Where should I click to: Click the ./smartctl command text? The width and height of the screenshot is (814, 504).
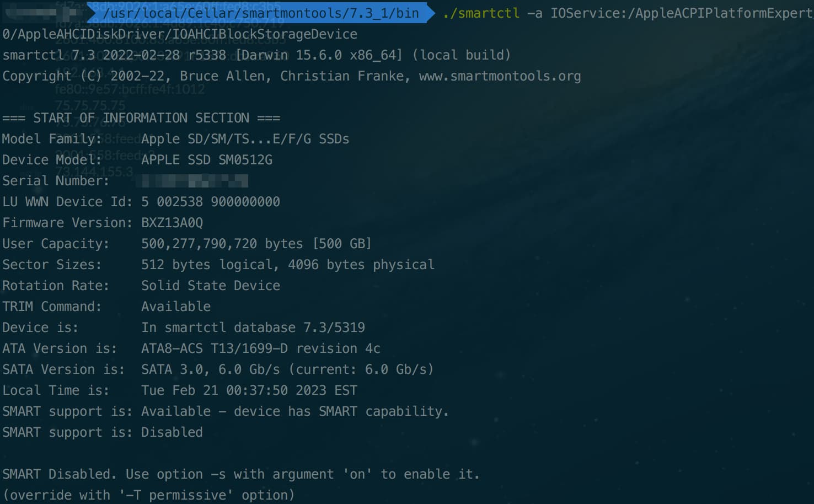pyautogui.click(x=481, y=13)
